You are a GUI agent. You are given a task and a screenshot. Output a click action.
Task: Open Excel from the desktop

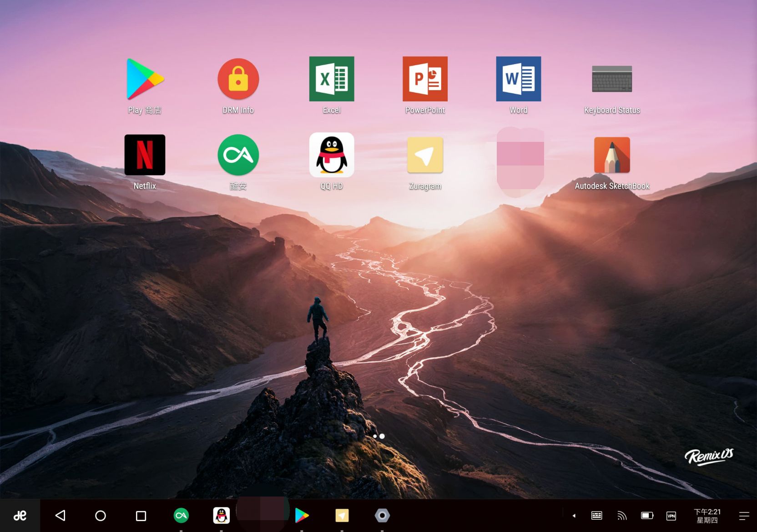pyautogui.click(x=332, y=79)
